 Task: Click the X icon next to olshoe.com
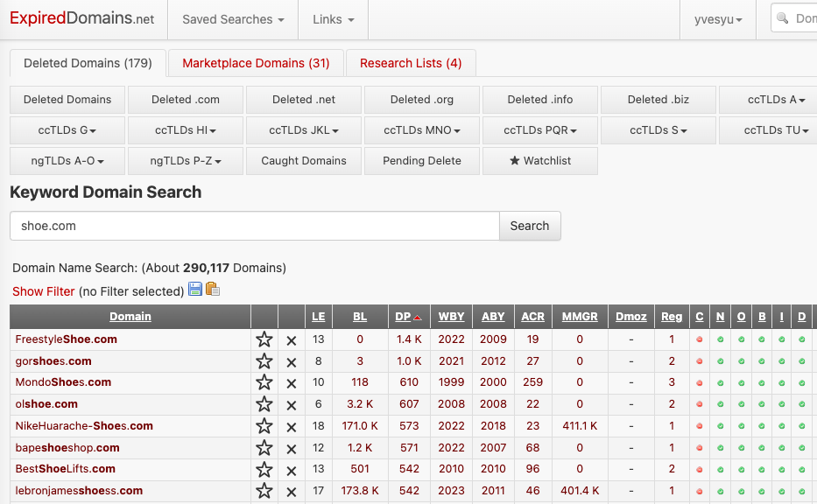292,406
